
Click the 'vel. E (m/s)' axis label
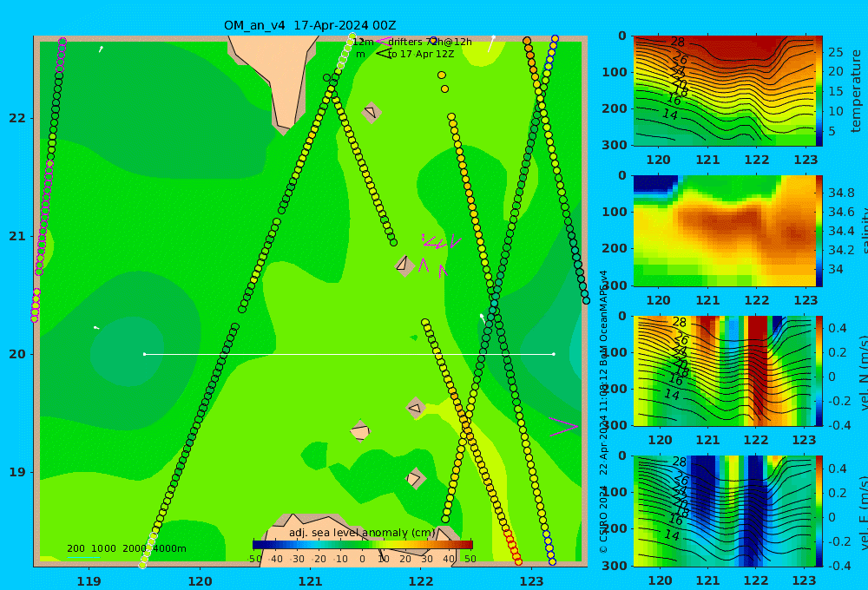click(865, 512)
